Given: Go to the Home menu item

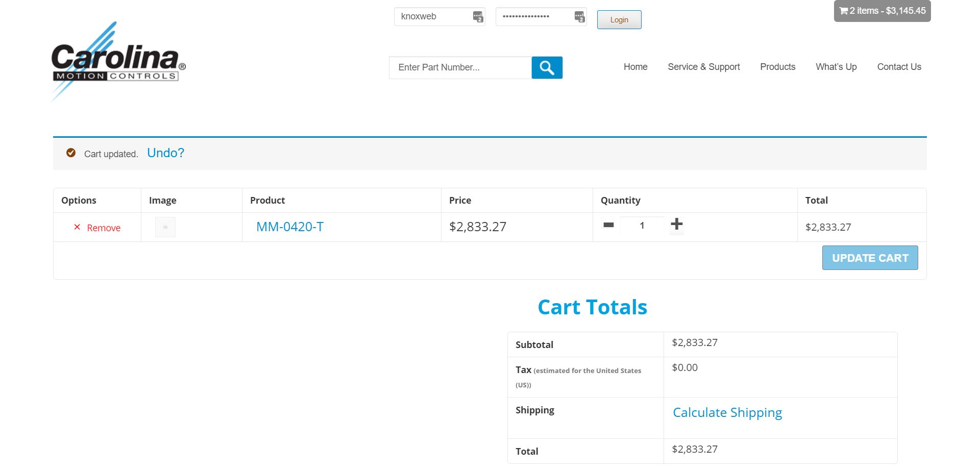Looking at the screenshot, I should pyautogui.click(x=635, y=67).
